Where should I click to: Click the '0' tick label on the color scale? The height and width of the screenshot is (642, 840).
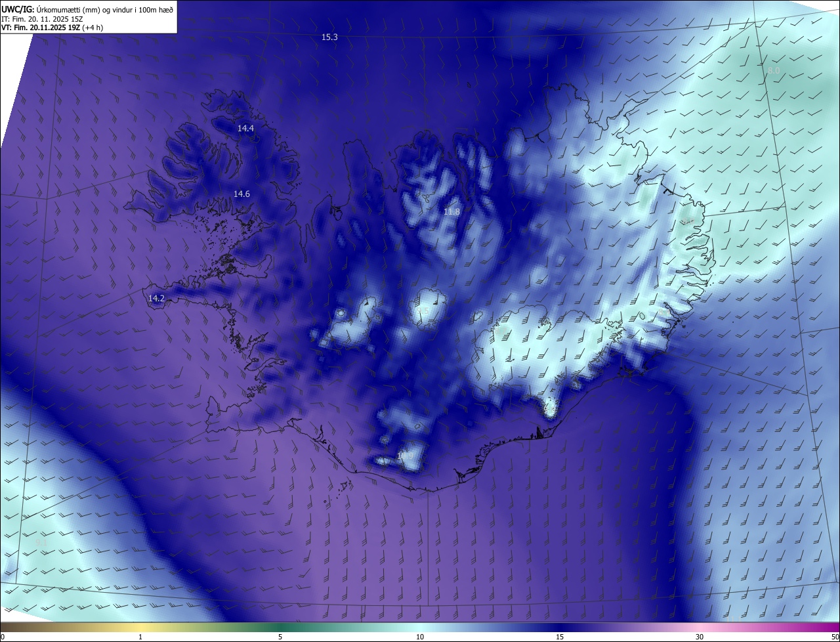(x=3, y=637)
